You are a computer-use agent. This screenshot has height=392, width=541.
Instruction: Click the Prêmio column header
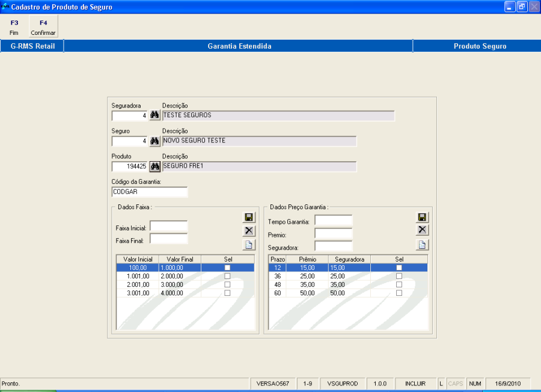pyautogui.click(x=307, y=259)
